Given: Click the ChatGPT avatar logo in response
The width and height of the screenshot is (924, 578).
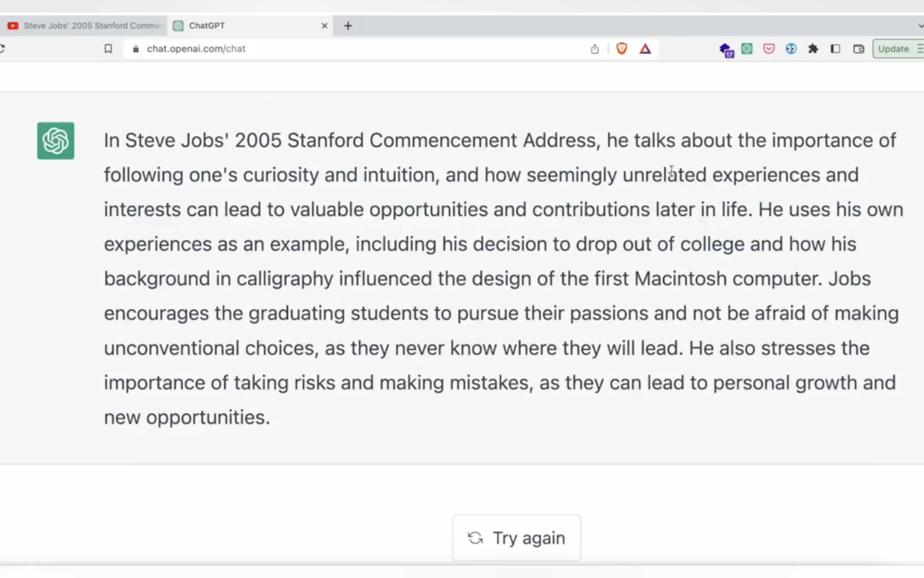Looking at the screenshot, I should [56, 140].
